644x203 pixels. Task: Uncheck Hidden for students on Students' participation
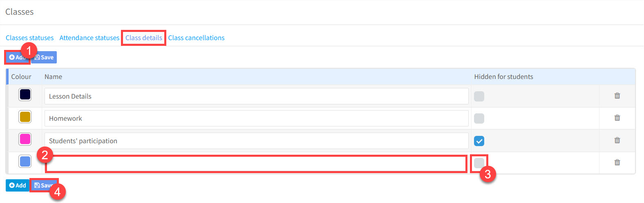point(479,141)
